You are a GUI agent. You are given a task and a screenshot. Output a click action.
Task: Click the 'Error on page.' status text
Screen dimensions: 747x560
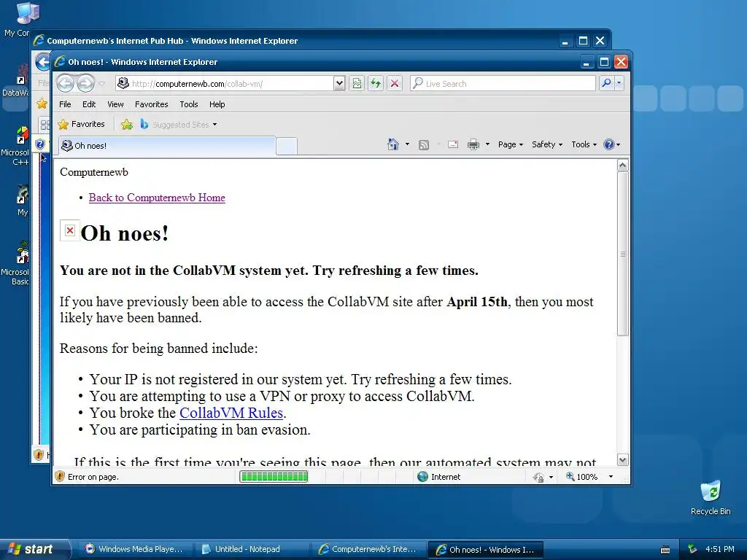[x=93, y=477]
